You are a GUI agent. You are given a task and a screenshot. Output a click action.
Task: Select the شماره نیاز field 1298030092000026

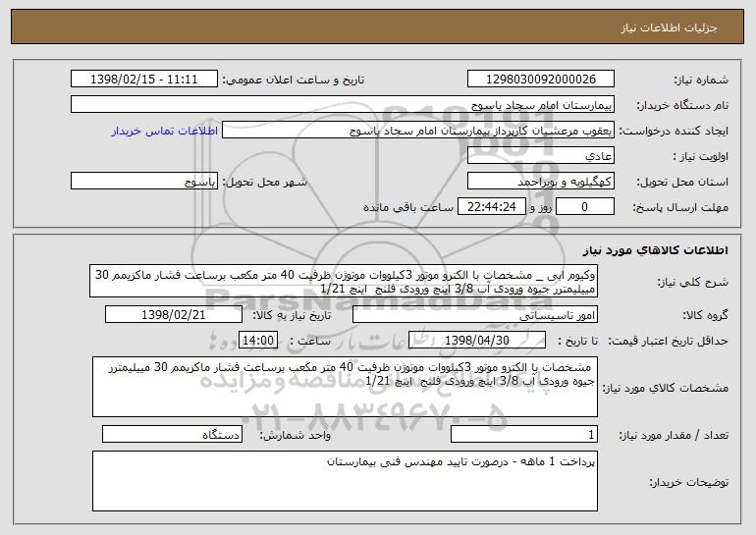point(540,80)
